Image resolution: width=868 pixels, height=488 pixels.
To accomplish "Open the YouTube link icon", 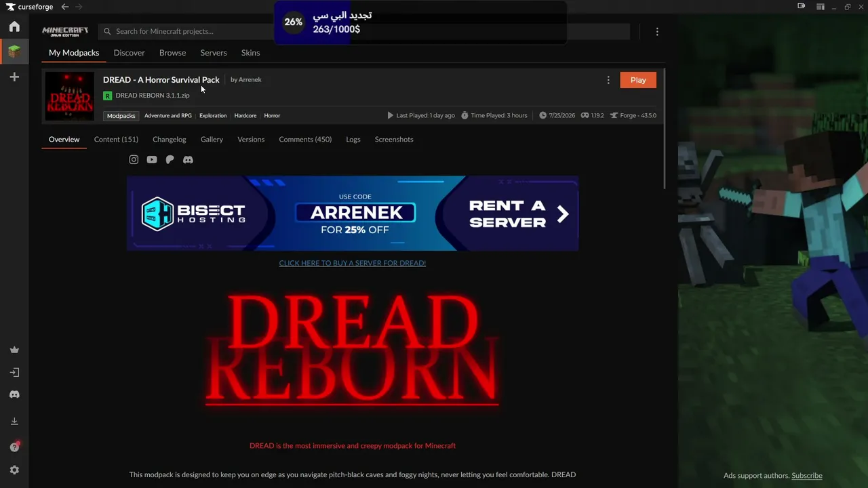I will point(152,160).
